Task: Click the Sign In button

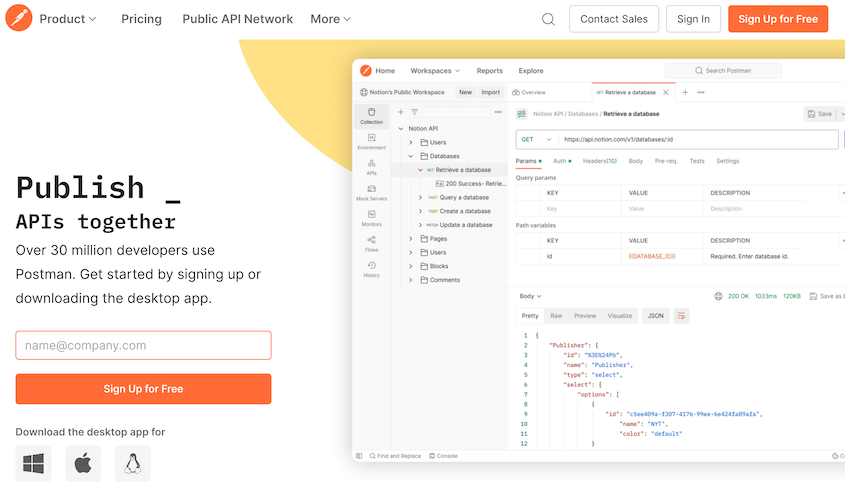Action: point(693,19)
